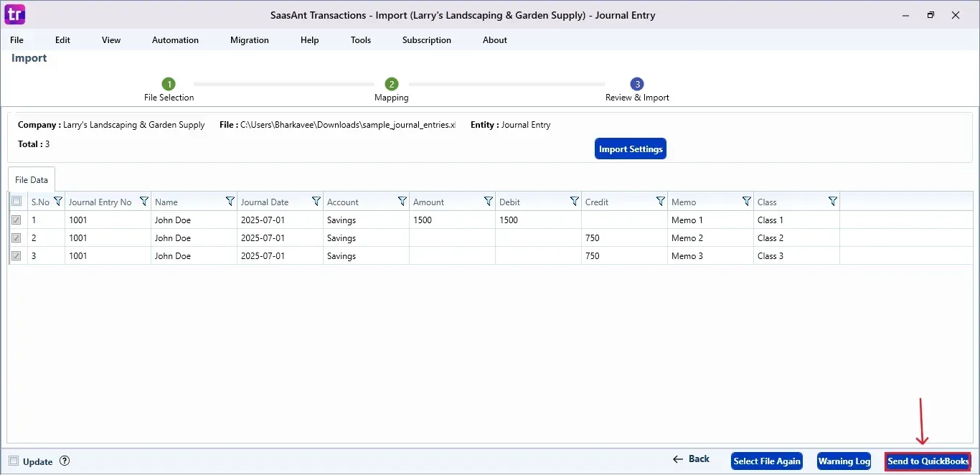Open filter for Journal Entry No column
The image size is (980, 475).
pos(144,202)
